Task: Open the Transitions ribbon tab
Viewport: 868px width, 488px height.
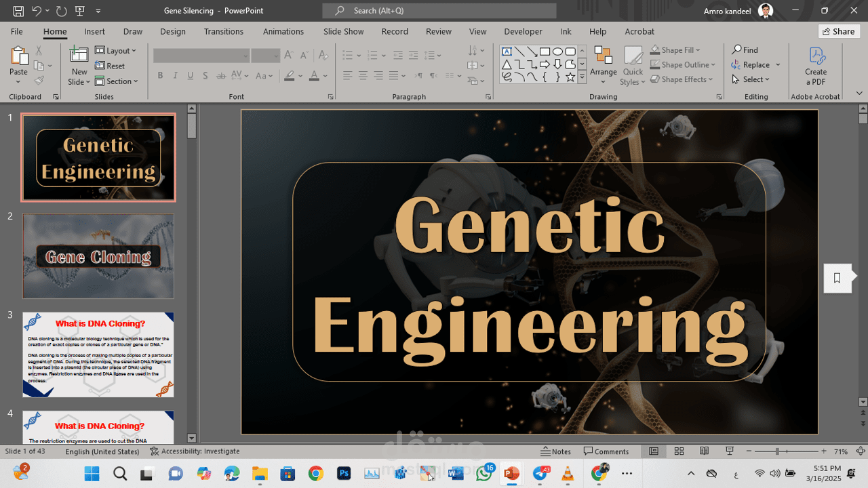Action: pos(224,31)
